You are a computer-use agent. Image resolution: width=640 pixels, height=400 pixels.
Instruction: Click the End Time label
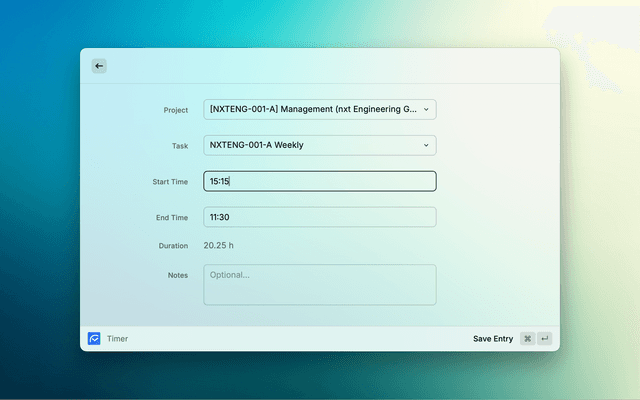[172, 218]
